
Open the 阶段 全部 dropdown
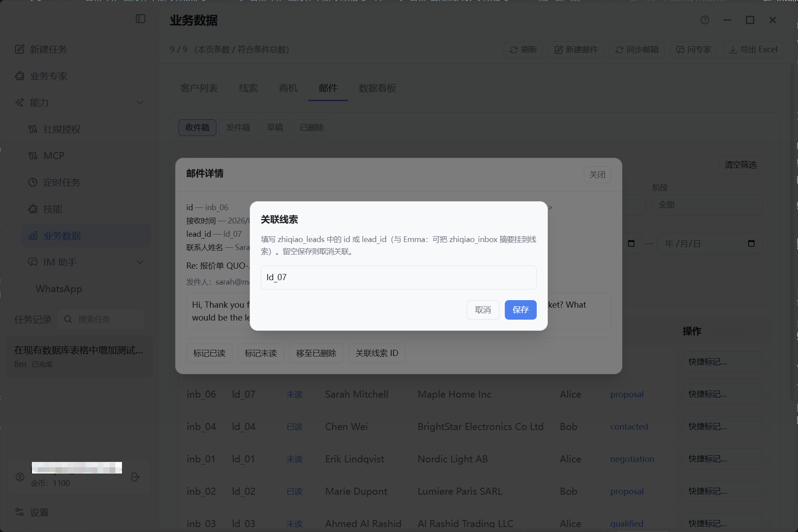(707, 205)
